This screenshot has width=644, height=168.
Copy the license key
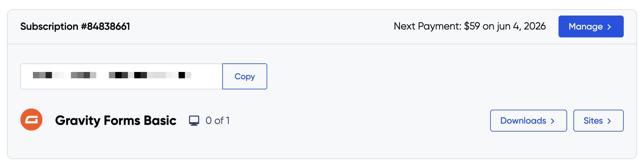[x=244, y=76]
